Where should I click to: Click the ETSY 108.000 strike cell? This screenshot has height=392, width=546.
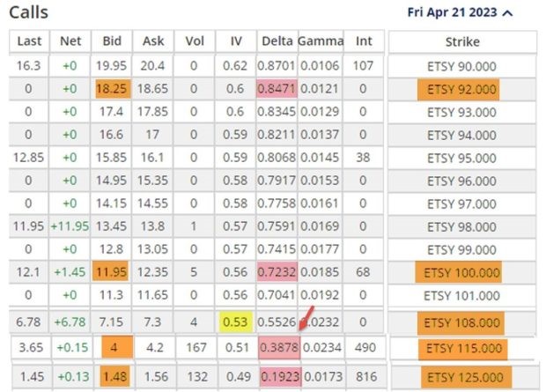coord(462,322)
